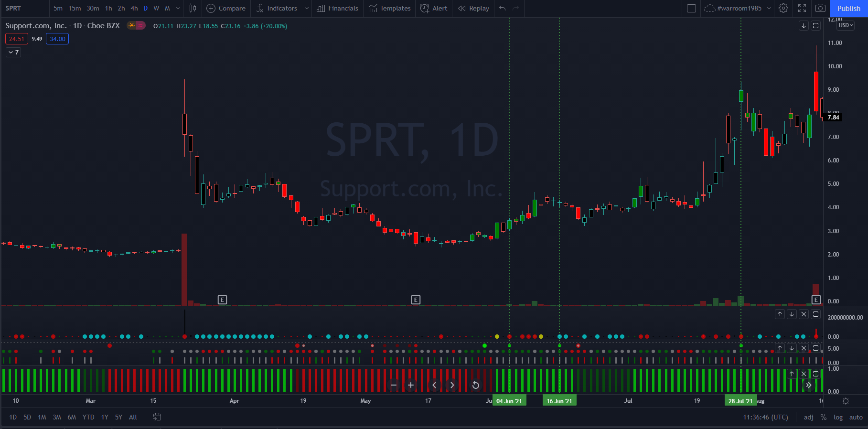This screenshot has height=429, width=868.
Task: Delete the volume-dots pane
Action: click(x=804, y=314)
